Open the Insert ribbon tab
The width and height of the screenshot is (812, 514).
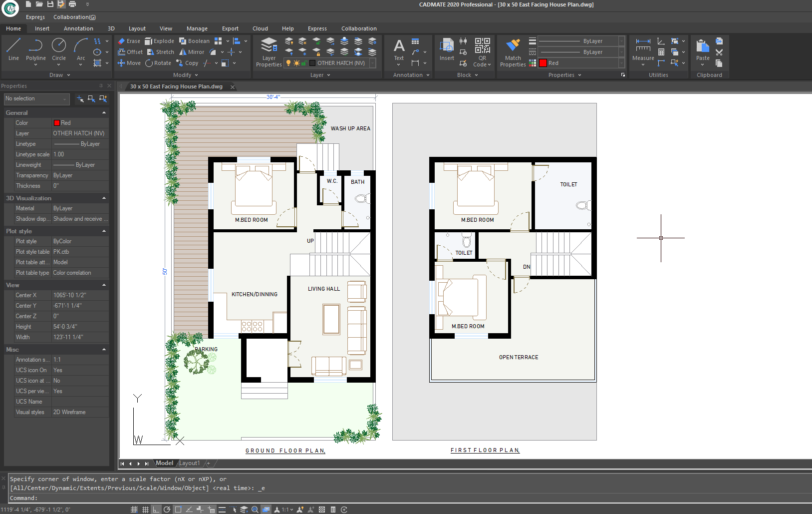[42, 28]
